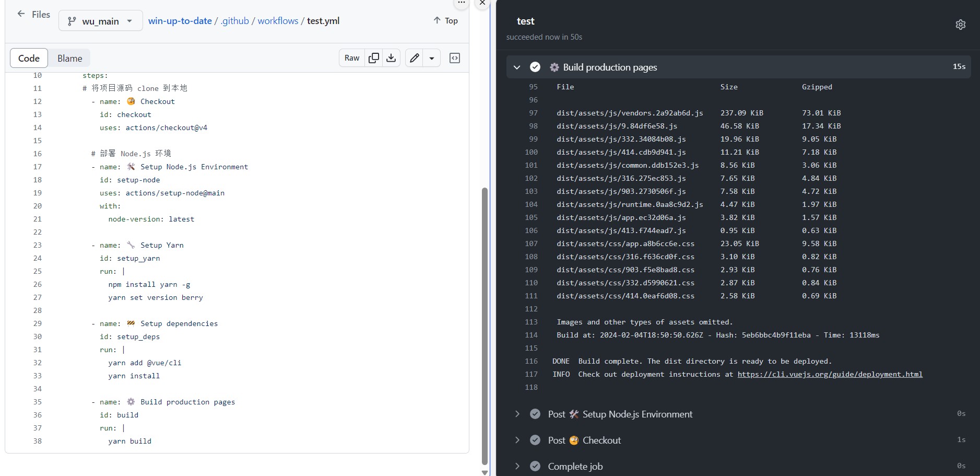Image resolution: width=980 pixels, height=476 pixels.
Task: Open more edit options dropdown
Action: coord(432,58)
